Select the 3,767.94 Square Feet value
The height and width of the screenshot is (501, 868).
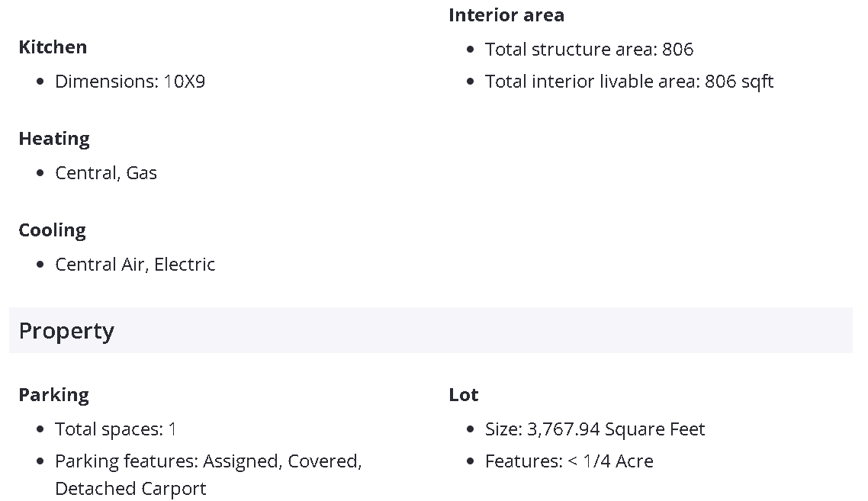point(616,429)
